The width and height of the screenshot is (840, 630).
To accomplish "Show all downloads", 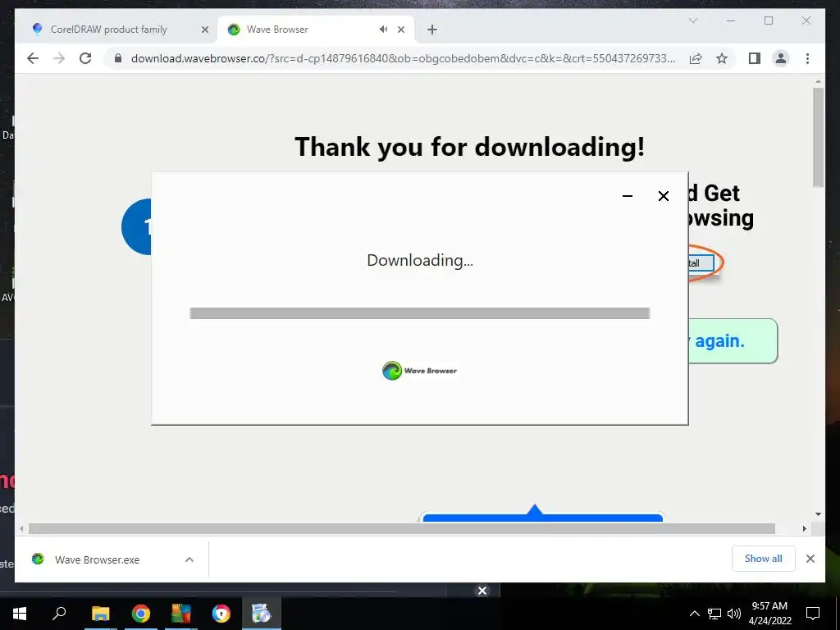I will [x=764, y=559].
